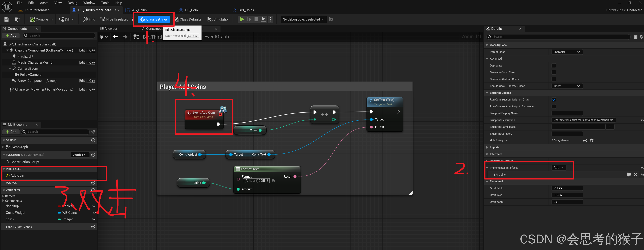This screenshot has width=644, height=250.
Task: Switch to the BP_Coin tab
Action: 191,10
